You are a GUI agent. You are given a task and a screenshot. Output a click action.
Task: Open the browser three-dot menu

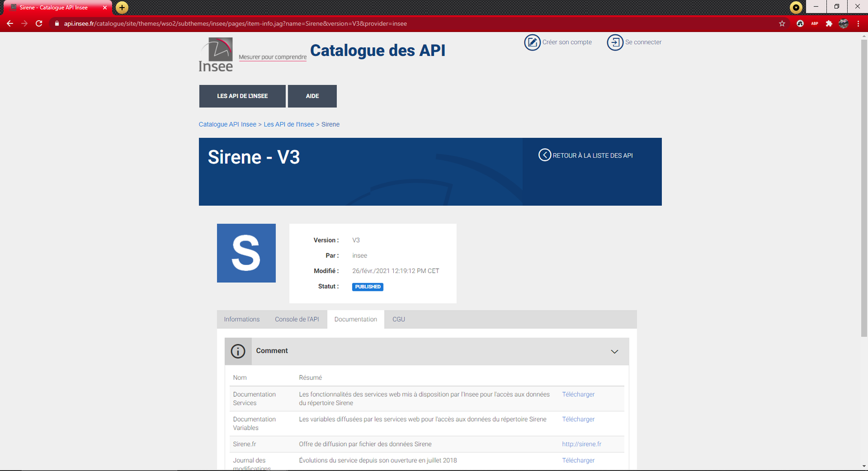point(858,23)
